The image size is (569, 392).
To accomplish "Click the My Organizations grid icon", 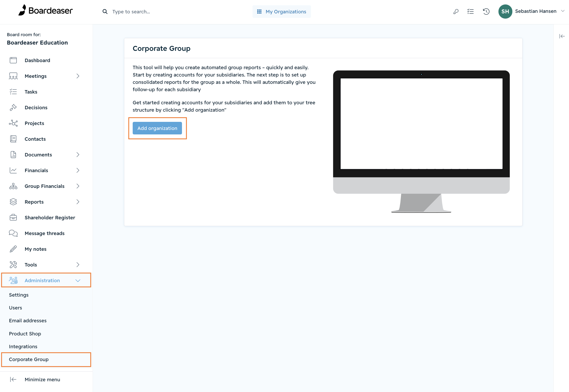I will [259, 12].
